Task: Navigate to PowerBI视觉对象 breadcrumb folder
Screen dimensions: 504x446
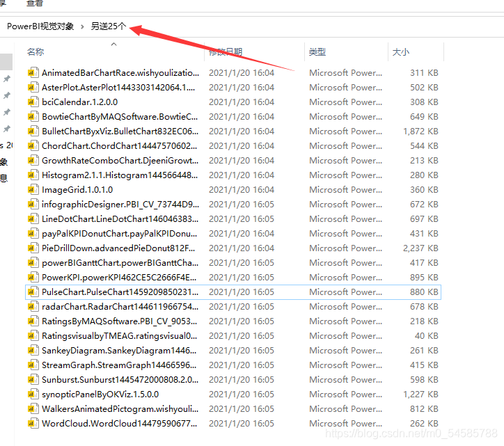Action: point(40,26)
